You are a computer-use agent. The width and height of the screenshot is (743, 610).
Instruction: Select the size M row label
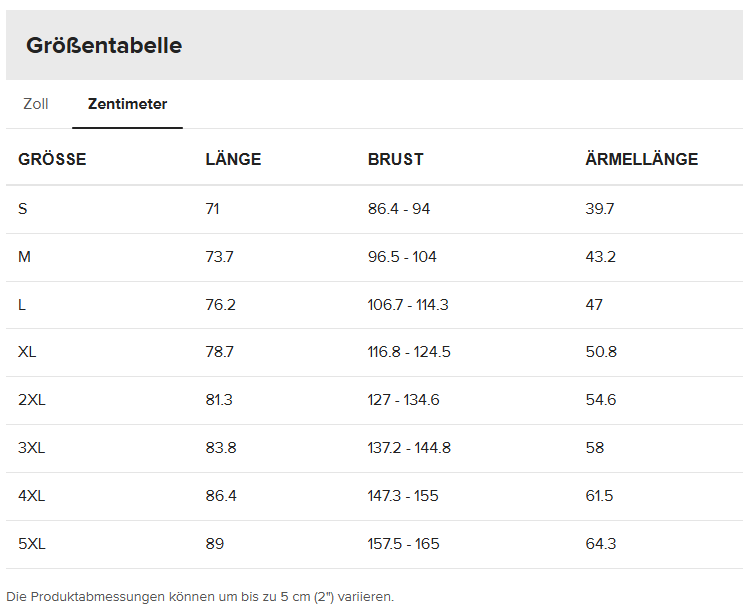tap(24, 256)
